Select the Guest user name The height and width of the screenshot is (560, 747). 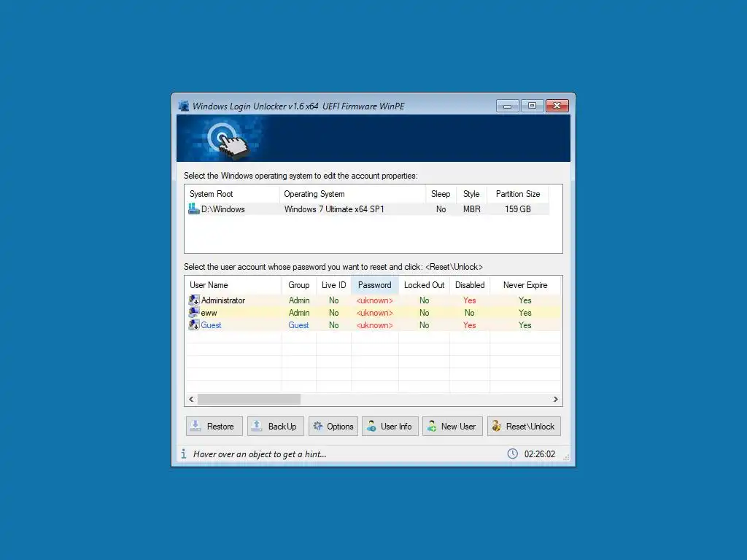pyautogui.click(x=211, y=324)
